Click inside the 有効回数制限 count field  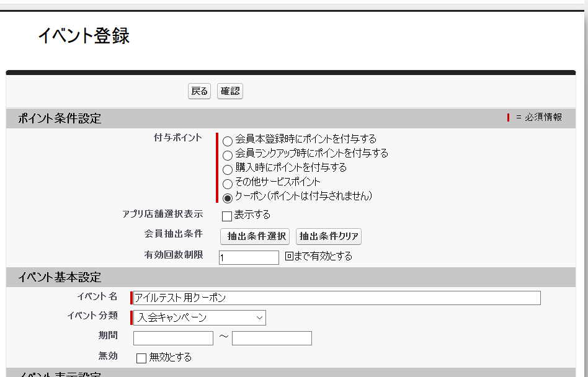click(248, 257)
